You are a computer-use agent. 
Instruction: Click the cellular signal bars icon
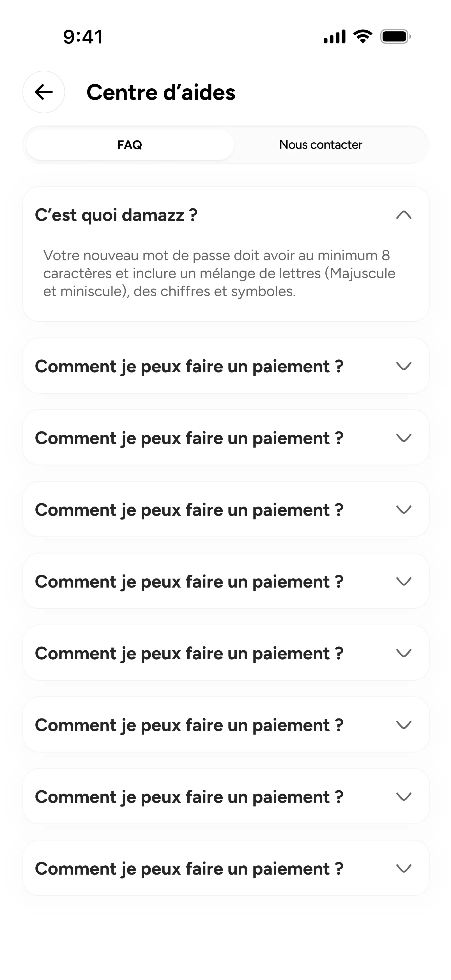[x=335, y=36]
